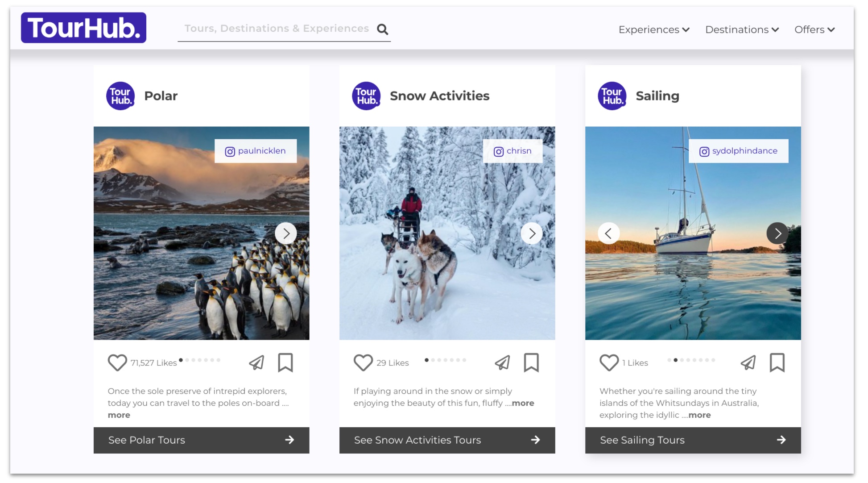Show next photo on Polar card
This screenshot has width=868, height=483.
tap(286, 233)
